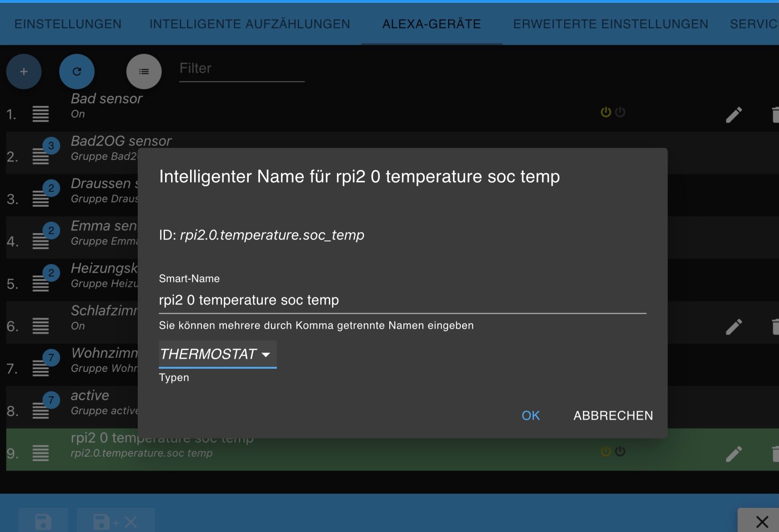Click the Filter input field
The height and width of the screenshot is (532, 779).
coord(242,69)
